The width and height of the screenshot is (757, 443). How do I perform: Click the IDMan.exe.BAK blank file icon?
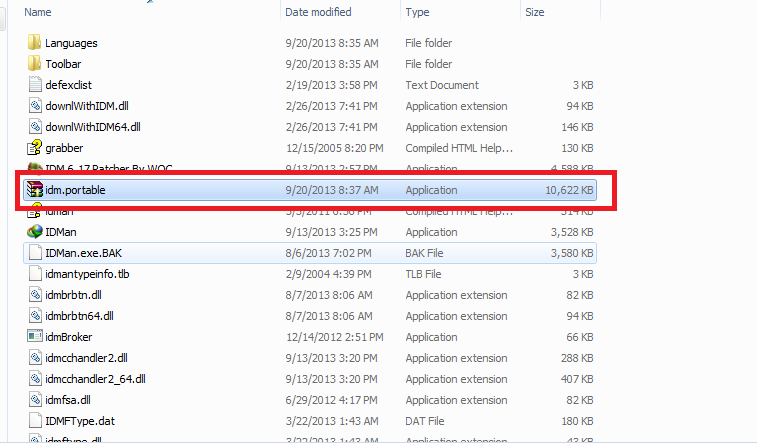click(x=35, y=252)
